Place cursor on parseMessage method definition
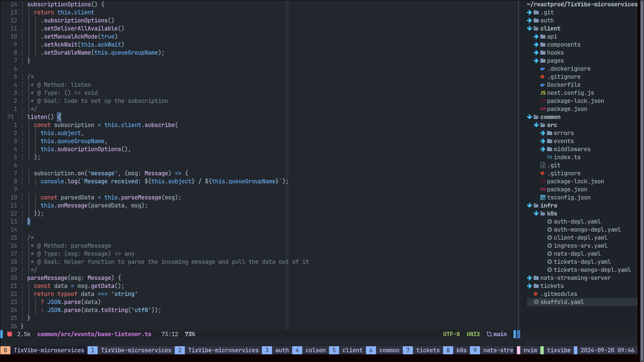 [47, 278]
